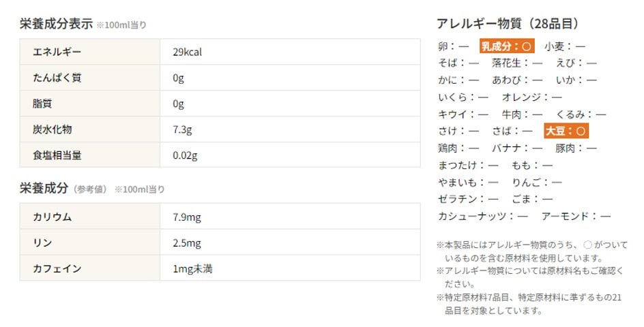The image size is (644, 327).
Task: Select the 7.3g carbohydrate value
Action: [x=182, y=129]
